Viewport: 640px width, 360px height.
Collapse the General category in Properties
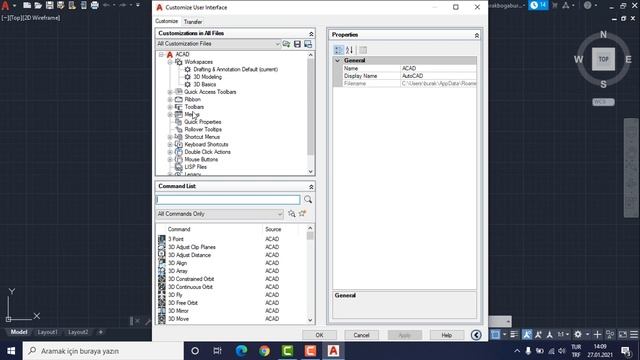point(338,60)
